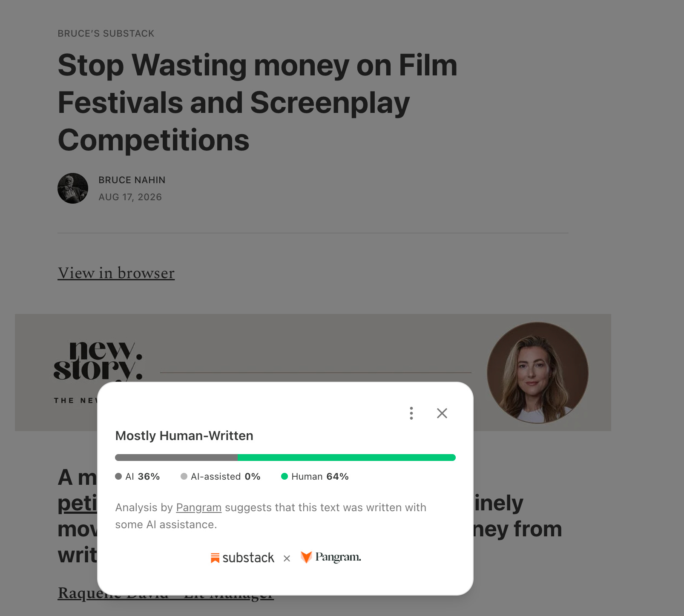
Task: Close the Pangram analysis popup
Action: pos(442,413)
